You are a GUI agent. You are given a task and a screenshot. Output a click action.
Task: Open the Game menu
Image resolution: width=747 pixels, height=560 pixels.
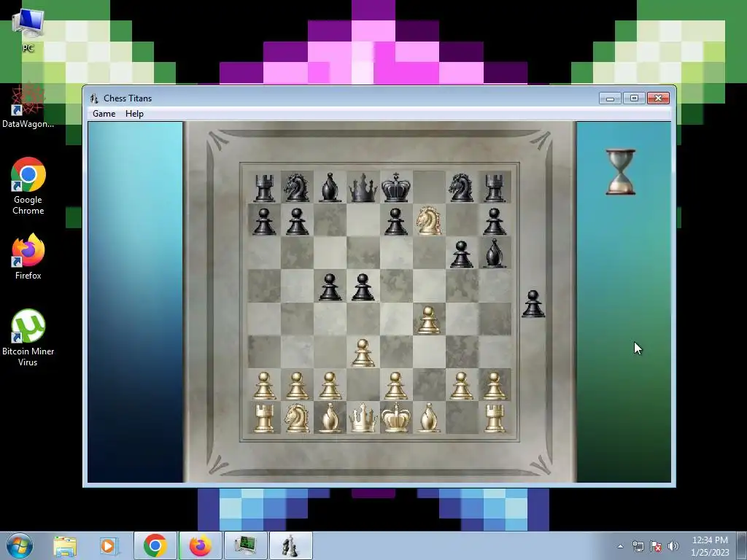(x=104, y=114)
